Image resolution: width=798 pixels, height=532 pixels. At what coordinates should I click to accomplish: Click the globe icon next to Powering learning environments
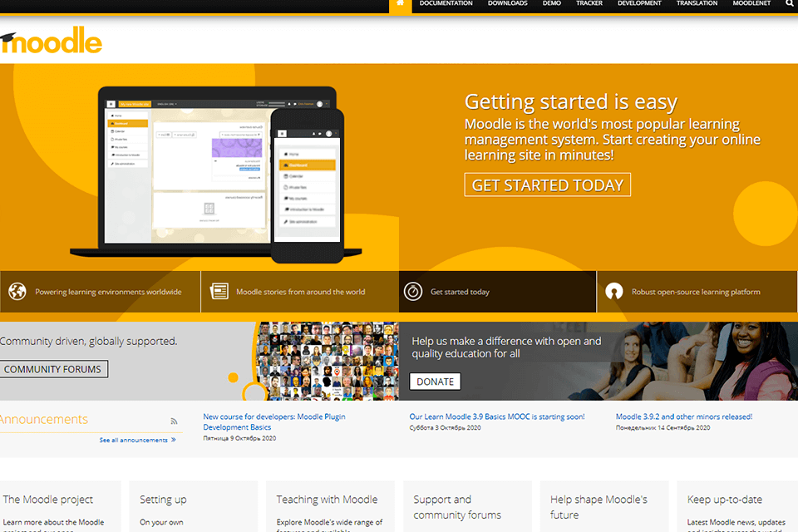17,292
